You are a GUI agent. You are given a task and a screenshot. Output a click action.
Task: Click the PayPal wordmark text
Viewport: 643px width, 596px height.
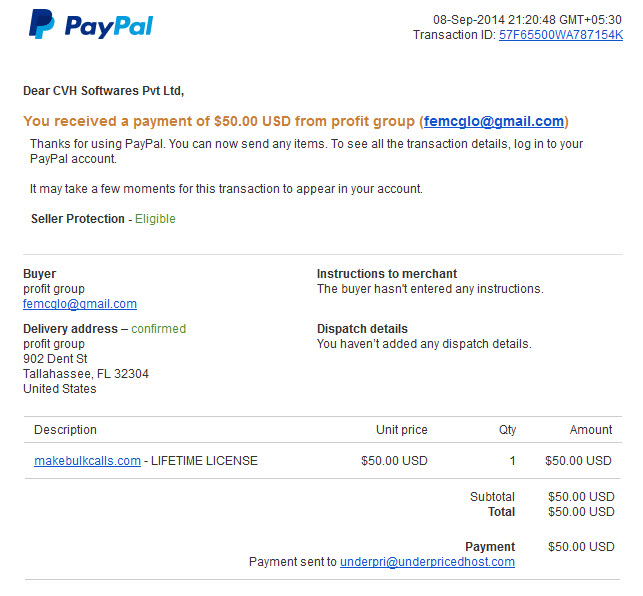109,26
